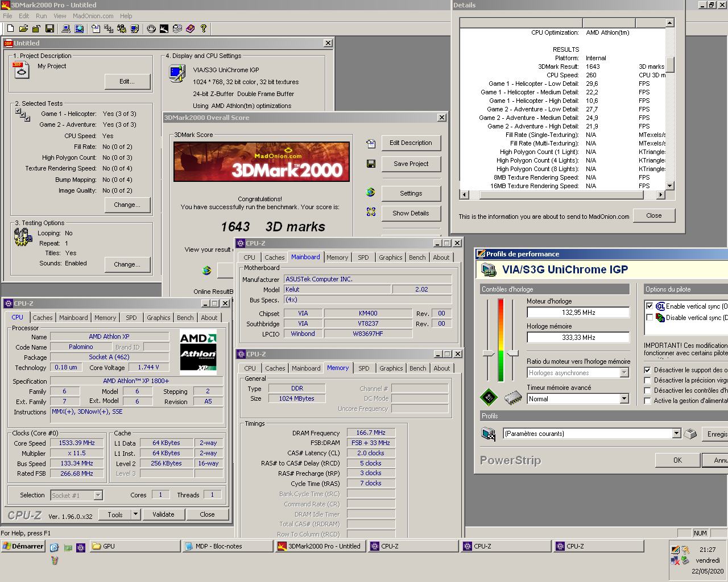Open the Paramètres courants profile dropdown
This screenshot has height=582, width=728.
(x=676, y=433)
